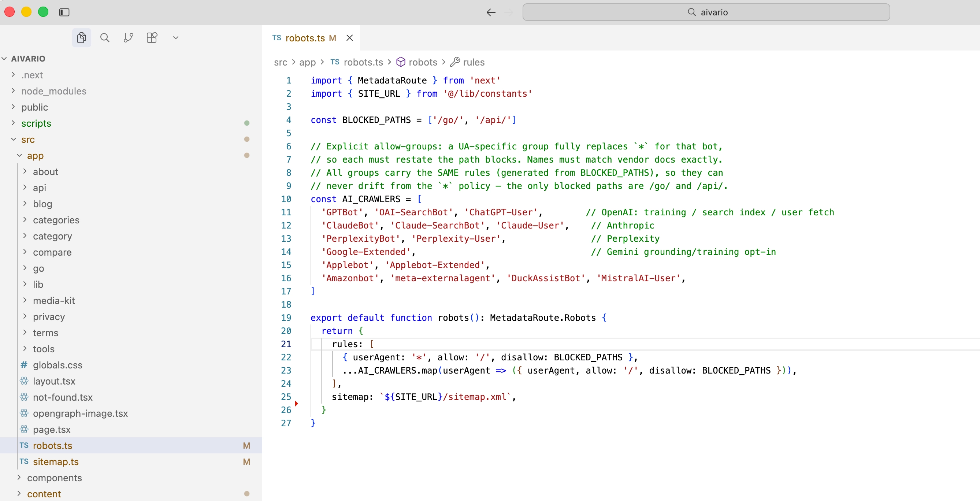Screen dimensions: 980x501
Task: Click the src breadcrumb segment
Action: click(281, 62)
